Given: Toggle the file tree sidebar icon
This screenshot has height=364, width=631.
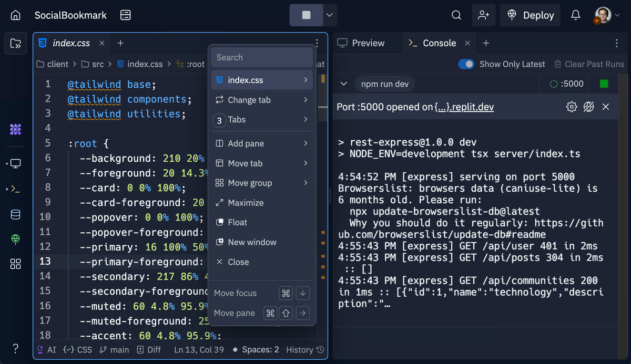Looking at the screenshot, I should click(16, 43).
